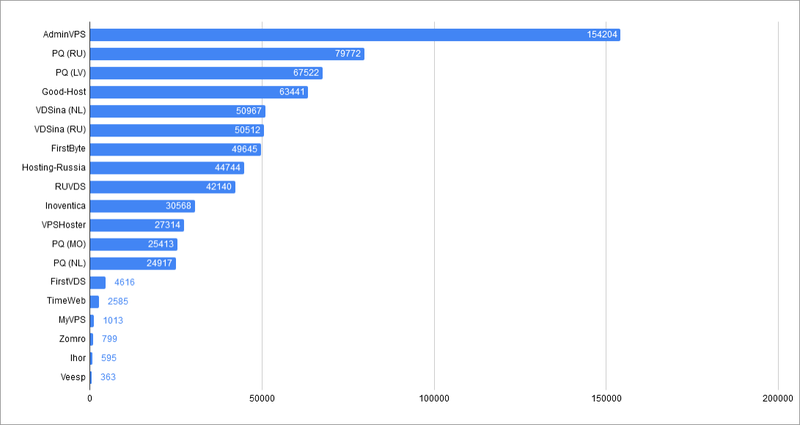This screenshot has width=800, height=425.
Task: Click the value 1013
Action: pyautogui.click(x=113, y=320)
